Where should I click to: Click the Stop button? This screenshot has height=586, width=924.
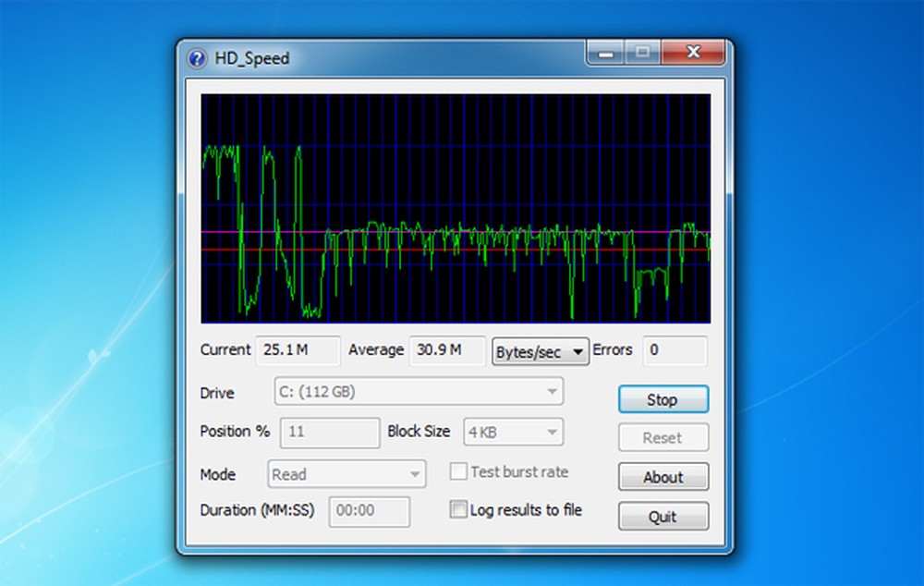point(663,399)
